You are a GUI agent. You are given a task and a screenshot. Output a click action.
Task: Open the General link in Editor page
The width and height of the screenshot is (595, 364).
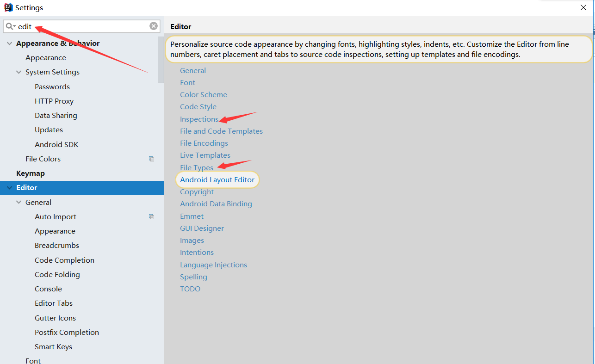click(x=193, y=71)
